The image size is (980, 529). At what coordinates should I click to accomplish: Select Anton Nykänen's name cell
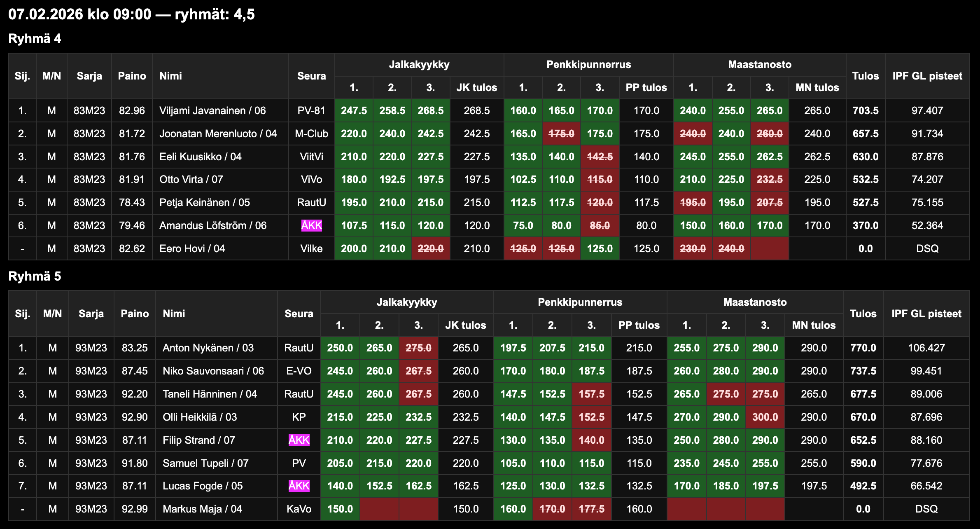(208, 348)
